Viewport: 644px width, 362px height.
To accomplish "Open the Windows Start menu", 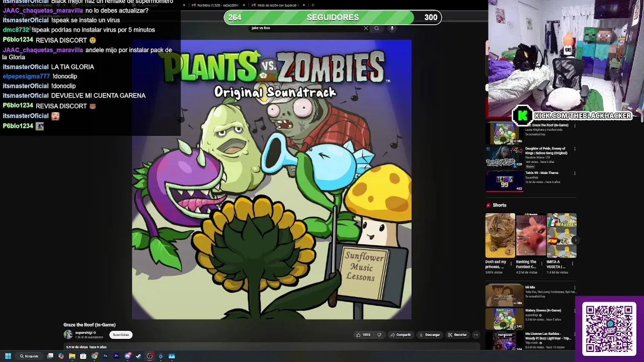I will coord(8,356).
